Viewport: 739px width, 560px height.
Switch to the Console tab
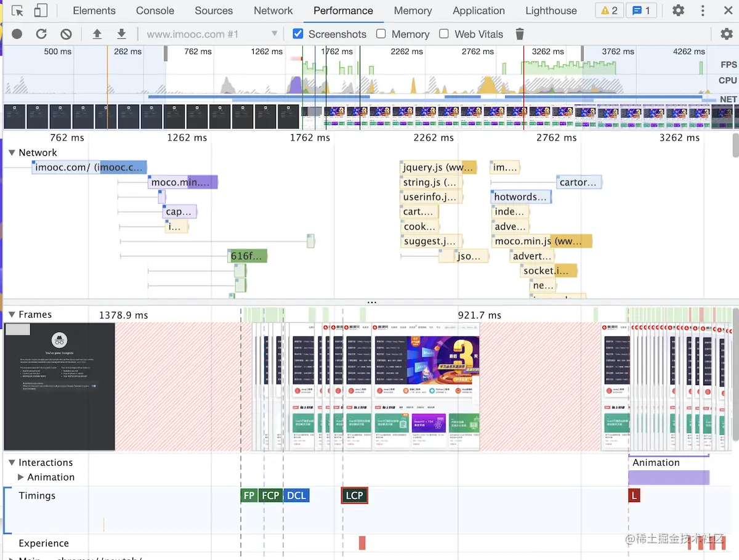pyautogui.click(x=155, y=10)
